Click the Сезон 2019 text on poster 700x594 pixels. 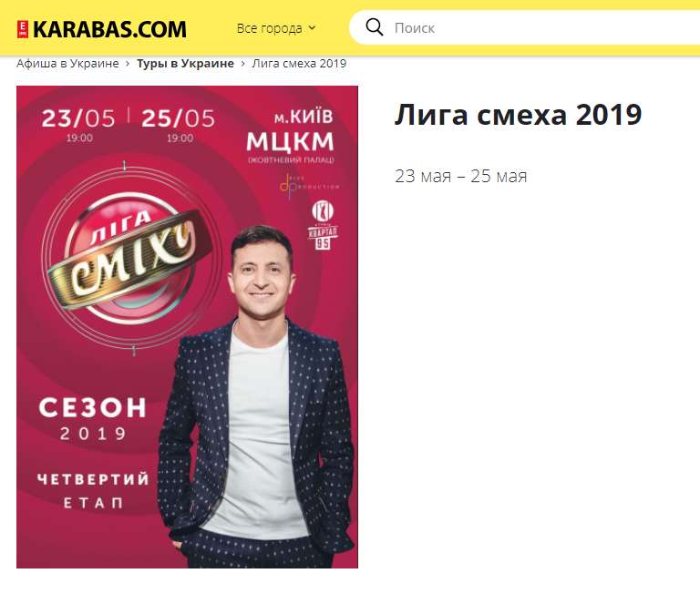[93, 419]
